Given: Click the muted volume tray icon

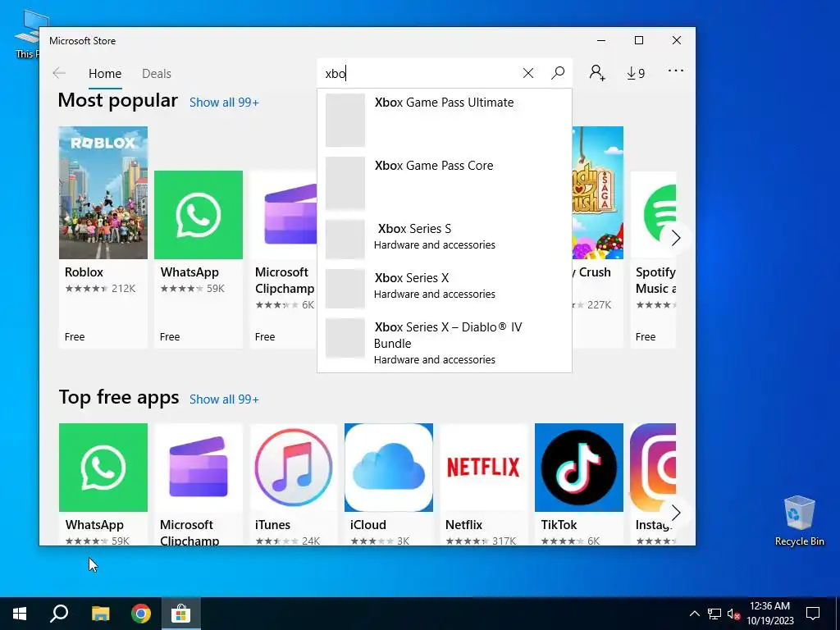Looking at the screenshot, I should 733,614.
